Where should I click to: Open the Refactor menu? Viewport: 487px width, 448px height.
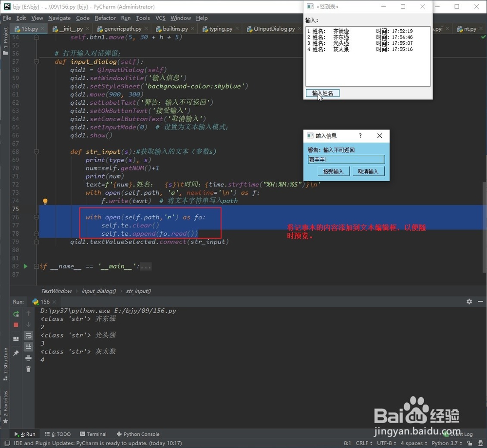[x=105, y=18]
